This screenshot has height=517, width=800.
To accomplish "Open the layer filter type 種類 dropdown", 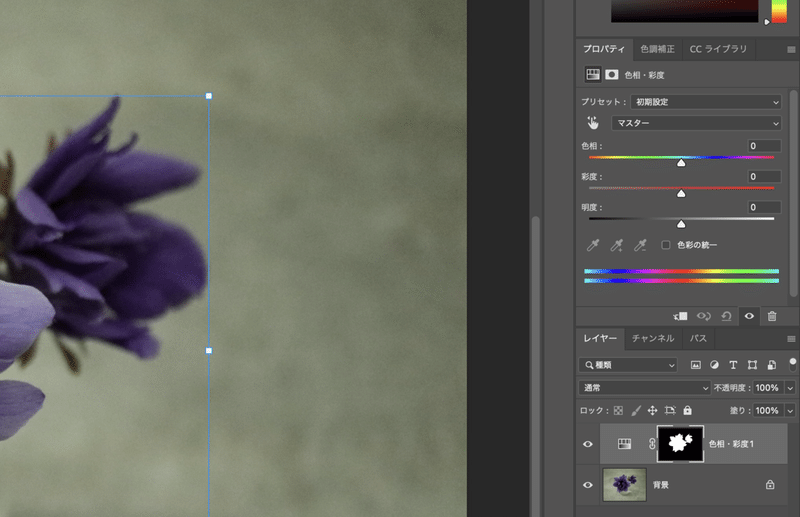I will (x=628, y=365).
